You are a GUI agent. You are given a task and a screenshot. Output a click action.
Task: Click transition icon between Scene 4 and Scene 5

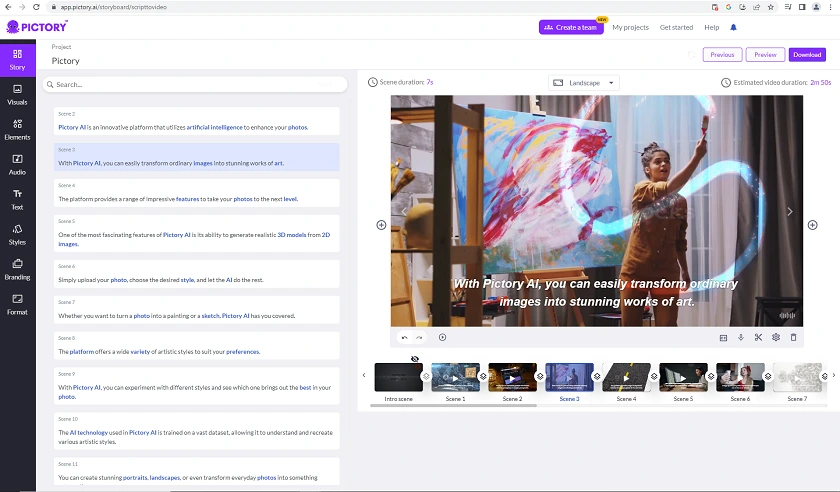[x=654, y=376]
